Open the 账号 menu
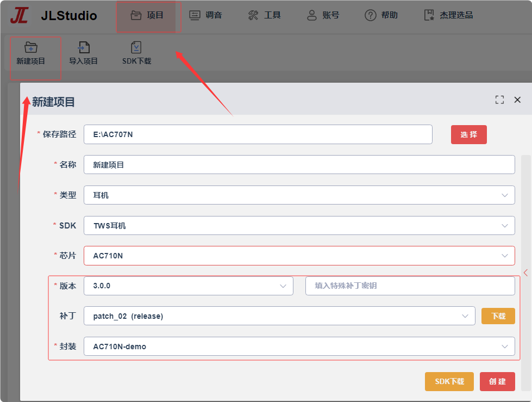Screen dimensions: 532x402 pos(323,15)
